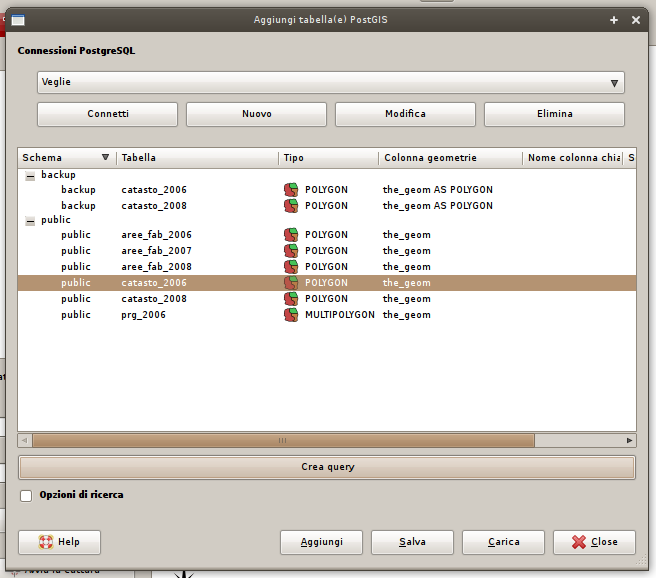The width and height of the screenshot is (656, 578).
Task: Click the plus maximize icon in title bar
Action: pos(614,20)
